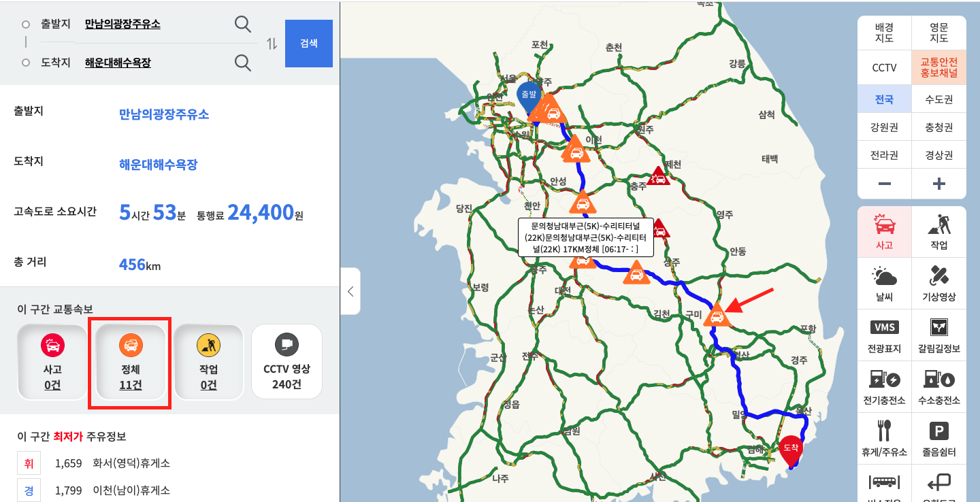Click the 휘 gasoline fuel type badge
This screenshot has width=980, height=502.
(x=29, y=463)
